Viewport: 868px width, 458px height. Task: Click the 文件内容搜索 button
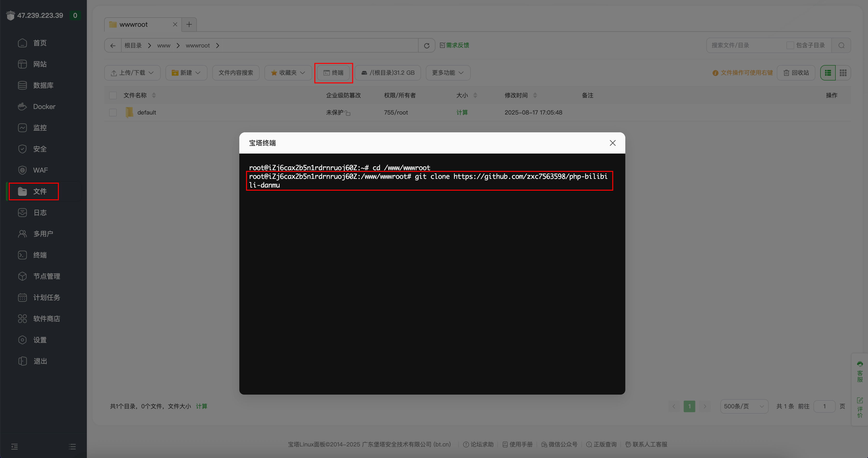click(x=235, y=73)
